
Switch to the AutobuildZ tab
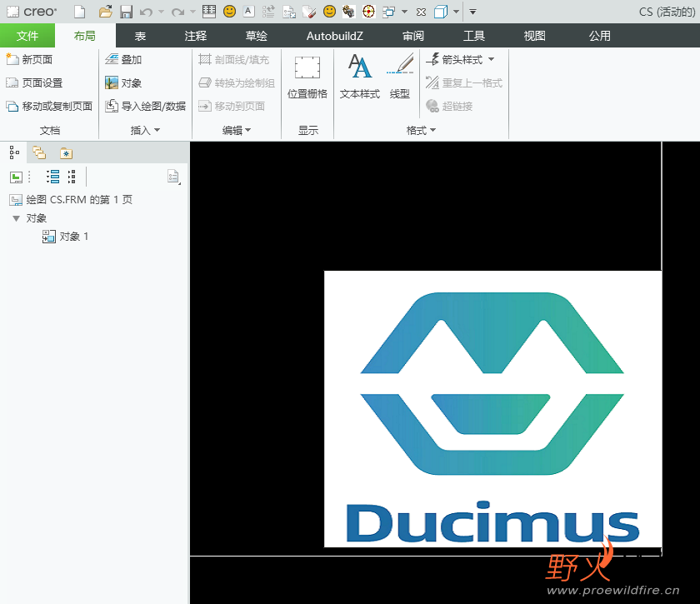point(335,36)
